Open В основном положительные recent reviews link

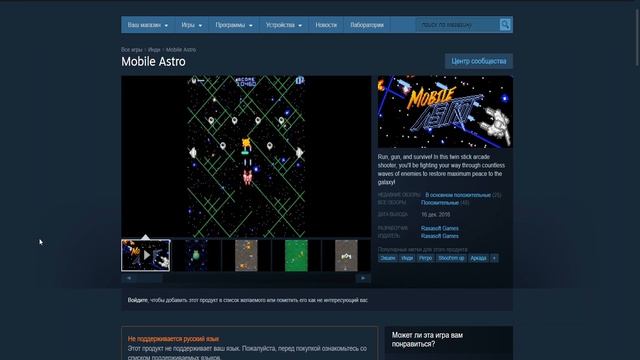[x=458, y=195]
